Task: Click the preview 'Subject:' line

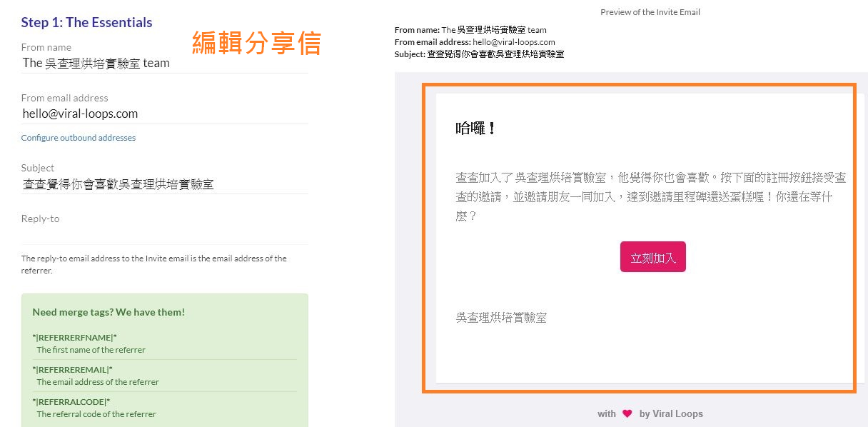Action: click(479, 54)
